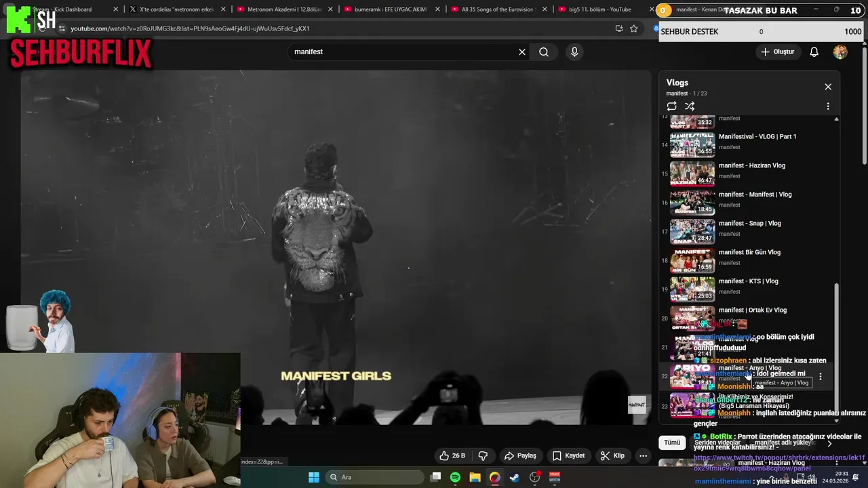Open the 25:03 KTS thumbnail
Image resolution: width=868 pixels, height=488 pixels.
[692, 289]
